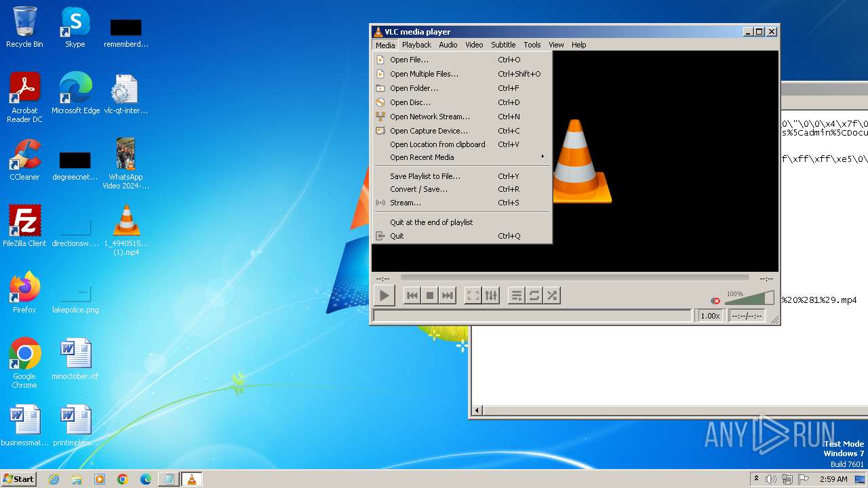Select Acrobat Reader DC shortcut

pyautogui.click(x=24, y=97)
